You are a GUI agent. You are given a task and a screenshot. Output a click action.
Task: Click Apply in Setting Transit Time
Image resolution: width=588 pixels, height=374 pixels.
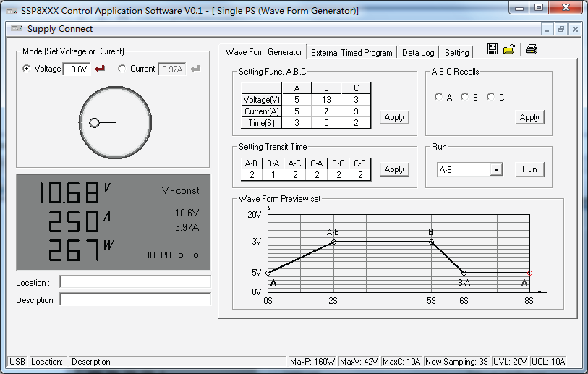[x=394, y=169]
